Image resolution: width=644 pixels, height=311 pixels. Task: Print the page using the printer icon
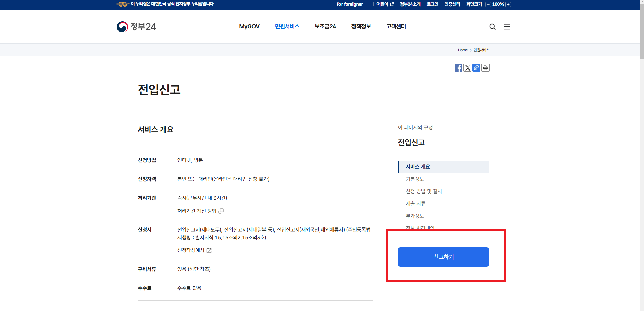click(485, 67)
